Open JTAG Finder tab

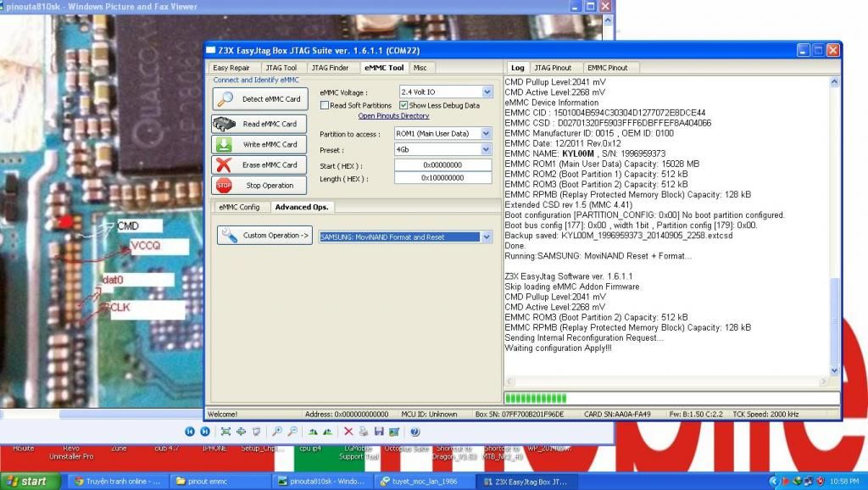pos(330,68)
